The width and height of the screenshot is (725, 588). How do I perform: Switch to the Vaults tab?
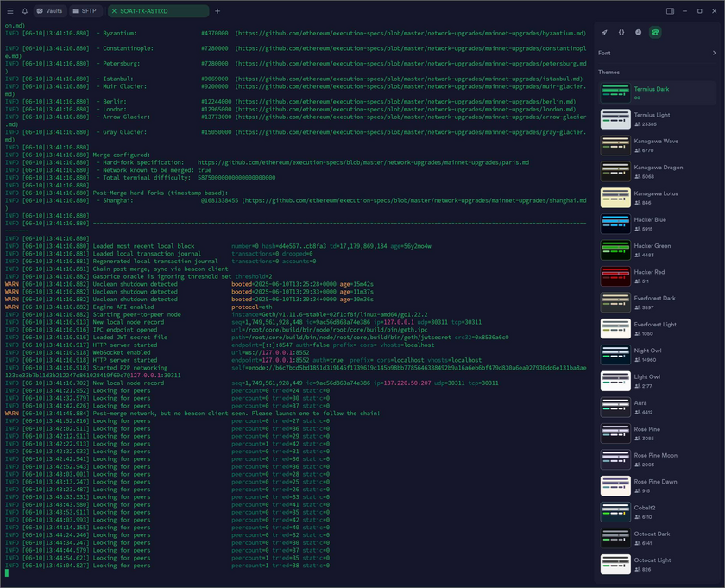click(49, 11)
